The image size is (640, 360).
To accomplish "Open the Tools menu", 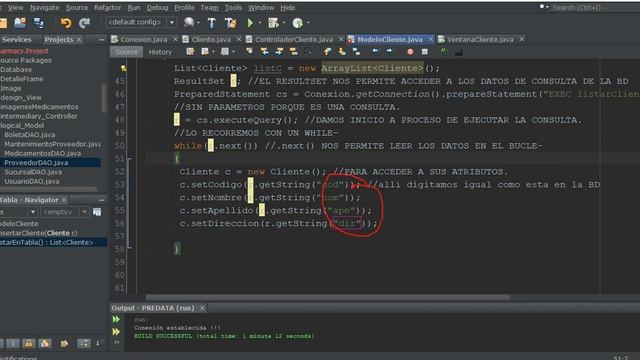I will click(233, 7).
